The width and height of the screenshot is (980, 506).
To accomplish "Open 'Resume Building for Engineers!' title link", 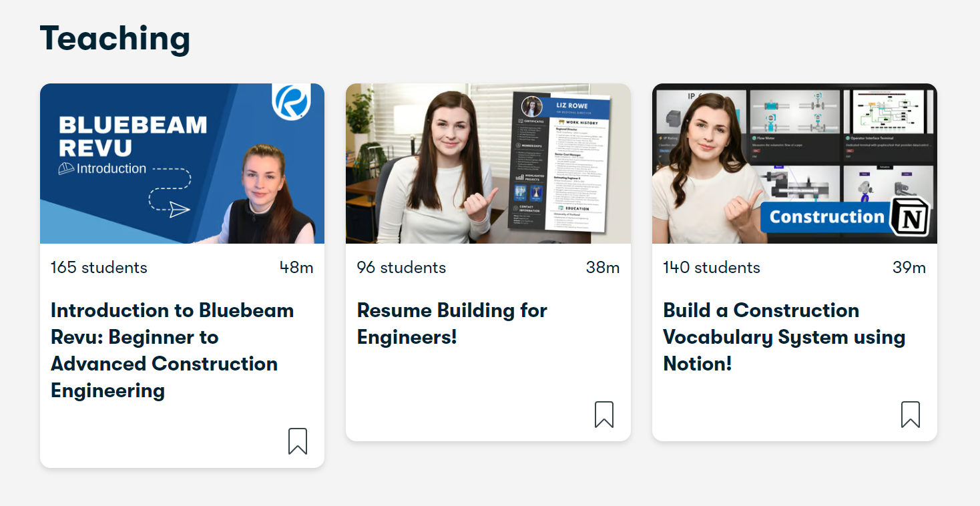I will [x=452, y=323].
